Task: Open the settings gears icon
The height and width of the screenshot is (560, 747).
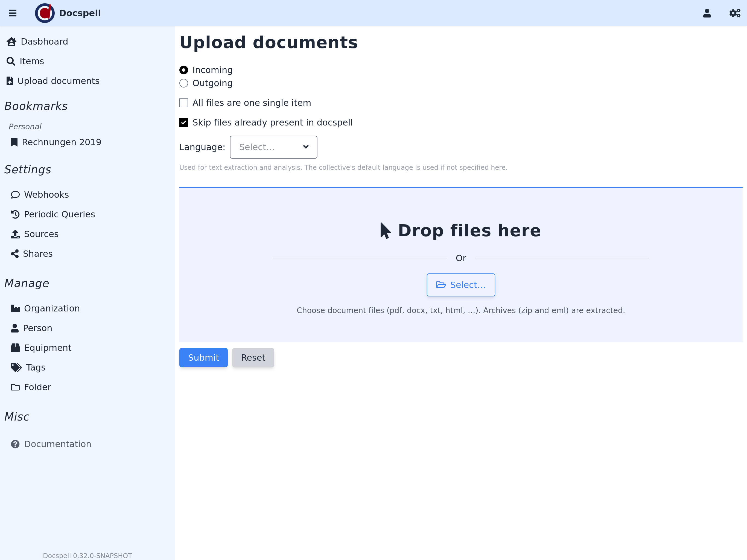Action: tap(734, 13)
